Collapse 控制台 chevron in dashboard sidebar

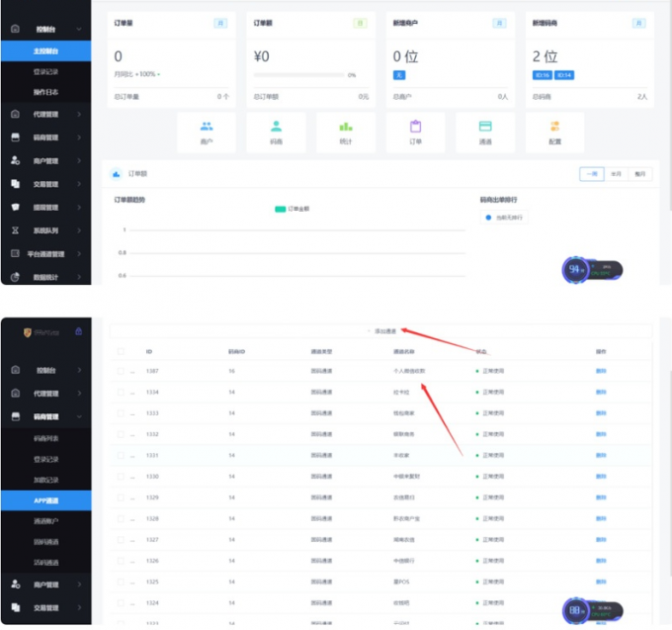(79, 29)
